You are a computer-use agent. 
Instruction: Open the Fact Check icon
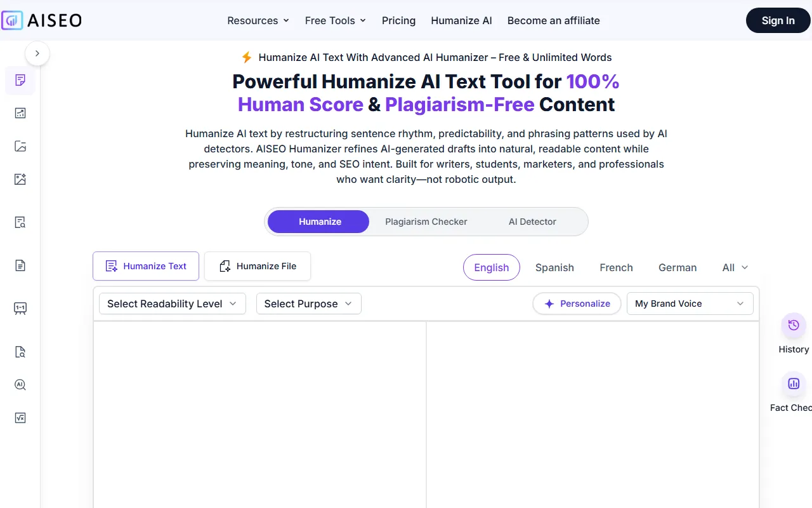pyautogui.click(x=794, y=384)
